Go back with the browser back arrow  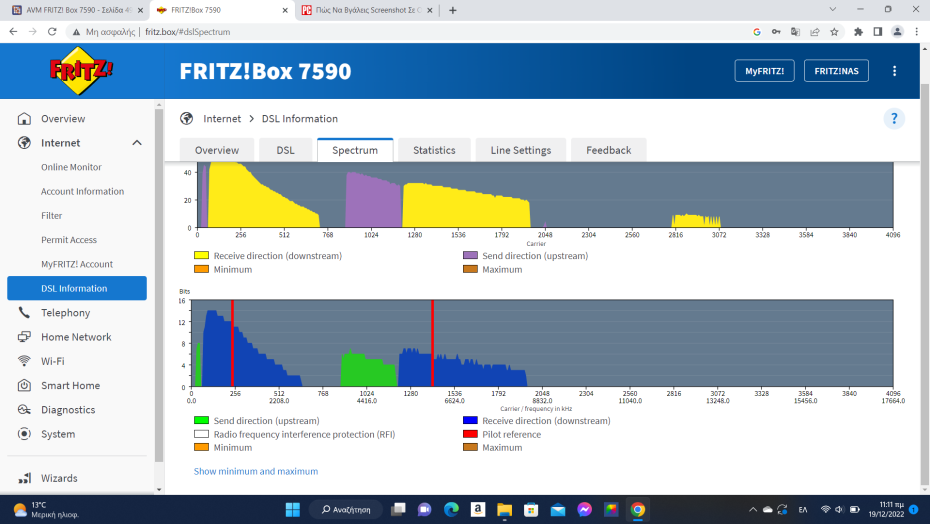pos(13,32)
